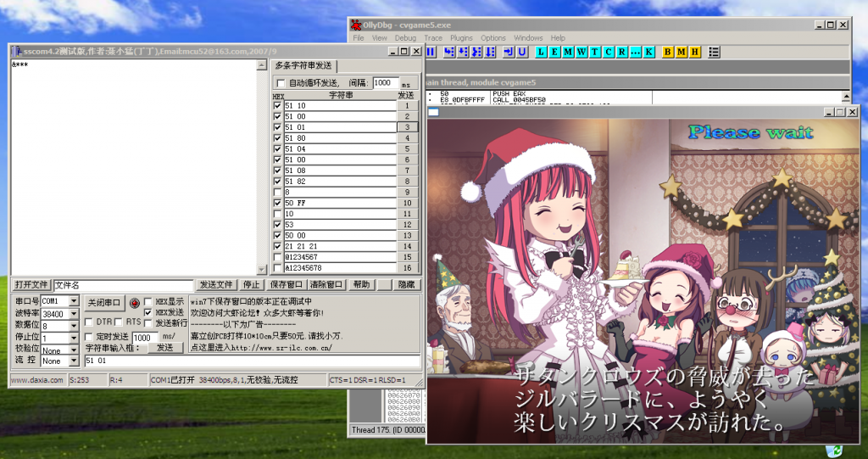Open the Windows list W icon
Image resolution: width=868 pixels, height=459 pixels.
click(581, 52)
